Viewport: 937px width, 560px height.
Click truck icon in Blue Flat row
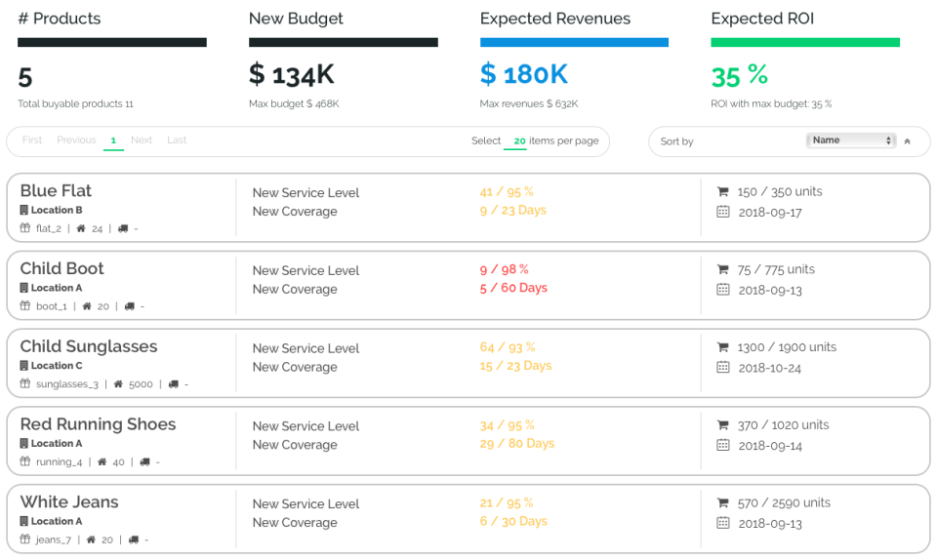(x=123, y=228)
